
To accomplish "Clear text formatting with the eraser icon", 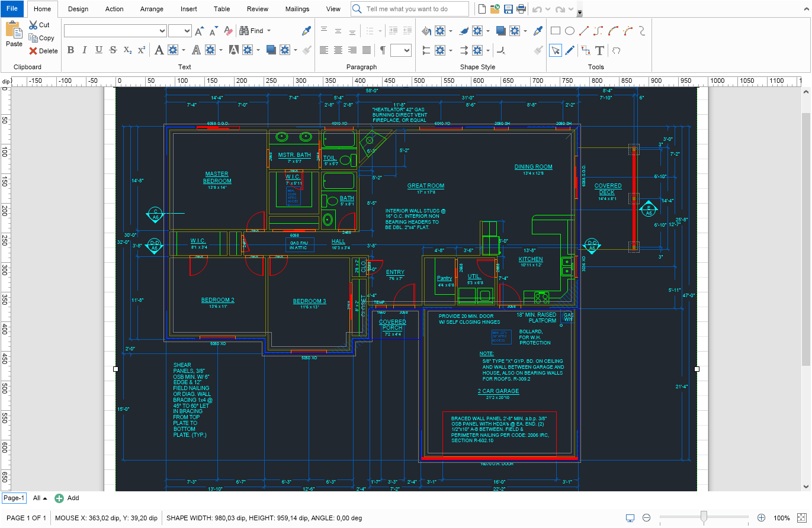I will pyautogui.click(x=228, y=31).
